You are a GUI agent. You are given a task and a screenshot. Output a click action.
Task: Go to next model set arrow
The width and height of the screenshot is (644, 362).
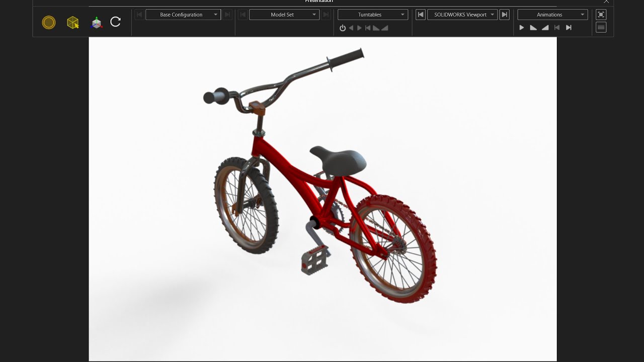click(326, 15)
